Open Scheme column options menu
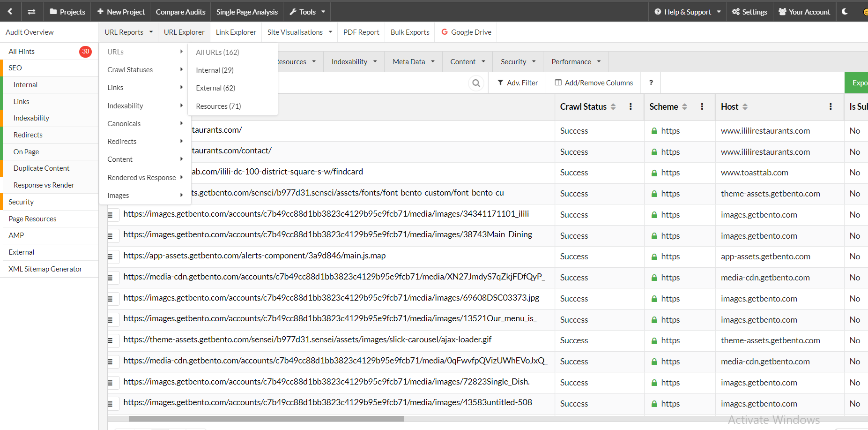Viewport: 868px width, 430px height. pos(702,107)
